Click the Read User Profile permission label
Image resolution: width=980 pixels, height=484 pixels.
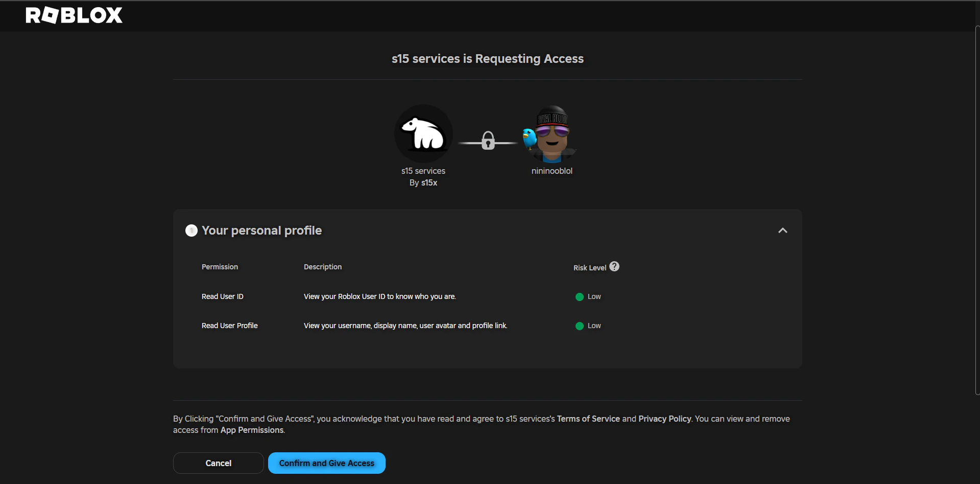coord(230,326)
